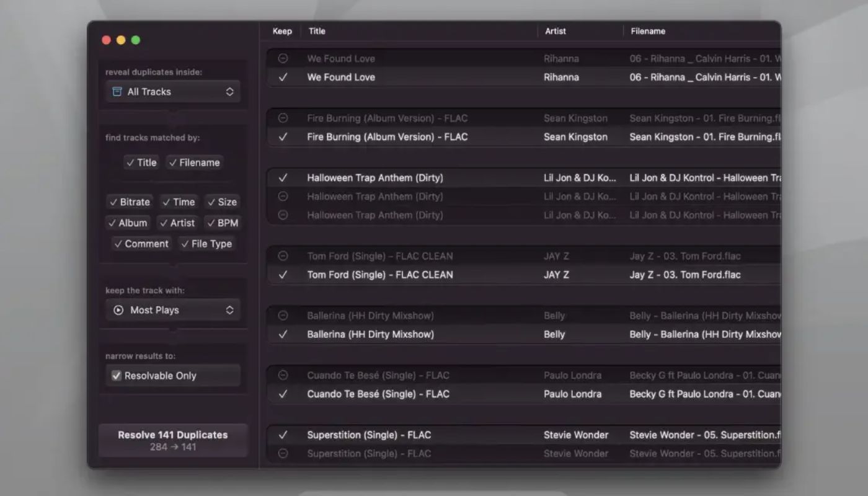Click the keep checkmark on the bright Fire Burning row

(x=283, y=137)
